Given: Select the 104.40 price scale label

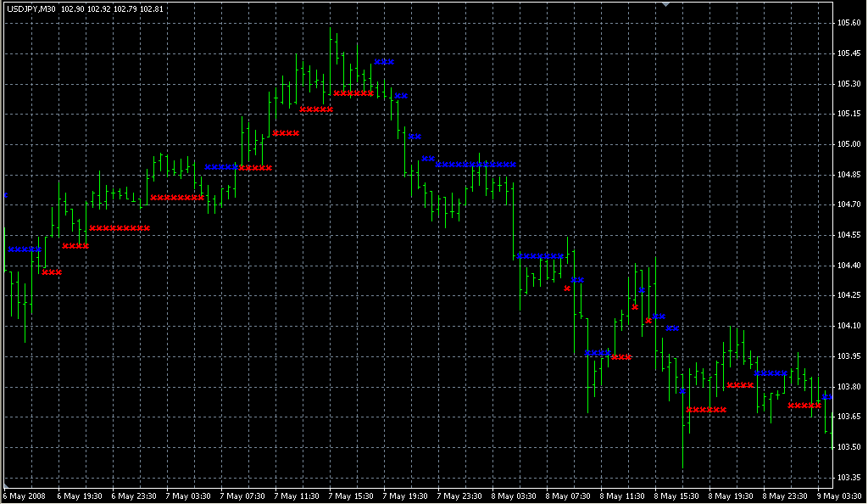Looking at the screenshot, I should (849, 266).
